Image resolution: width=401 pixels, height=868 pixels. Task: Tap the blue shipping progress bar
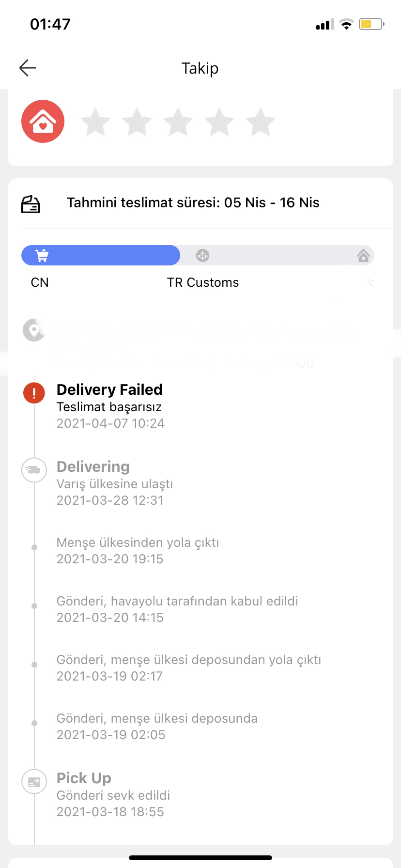(101, 255)
